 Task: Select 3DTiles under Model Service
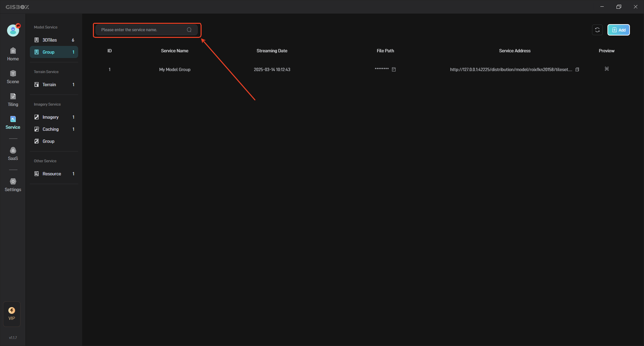(x=54, y=40)
